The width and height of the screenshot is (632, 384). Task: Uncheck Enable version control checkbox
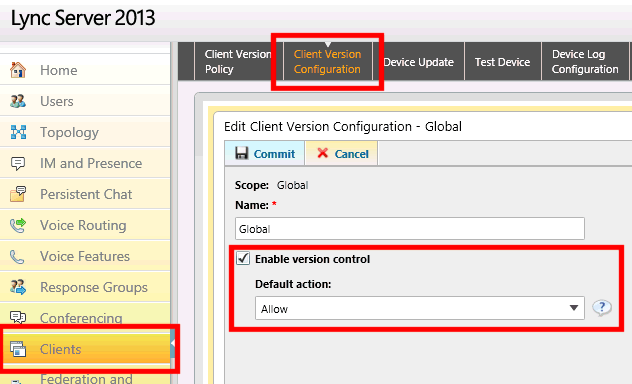pyautogui.click(x=243, y=258)
